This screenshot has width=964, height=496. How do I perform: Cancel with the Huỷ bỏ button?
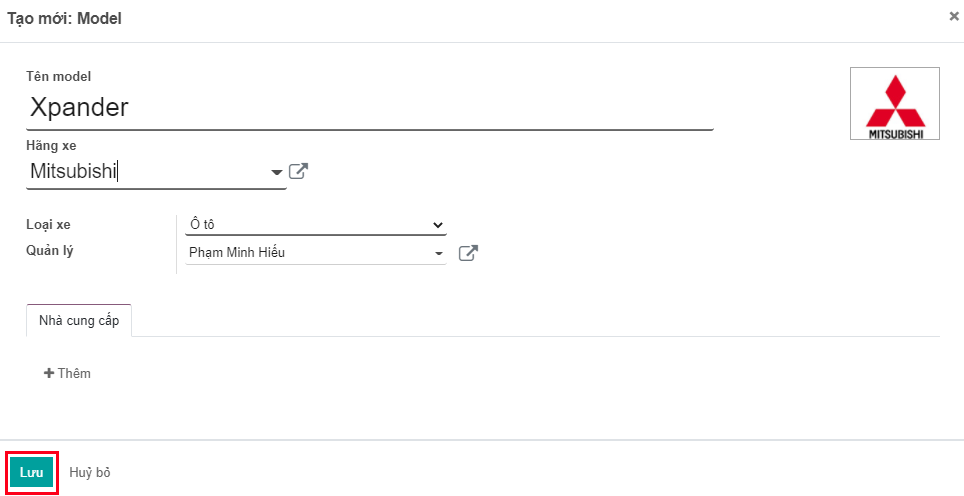tap(90, 472)
